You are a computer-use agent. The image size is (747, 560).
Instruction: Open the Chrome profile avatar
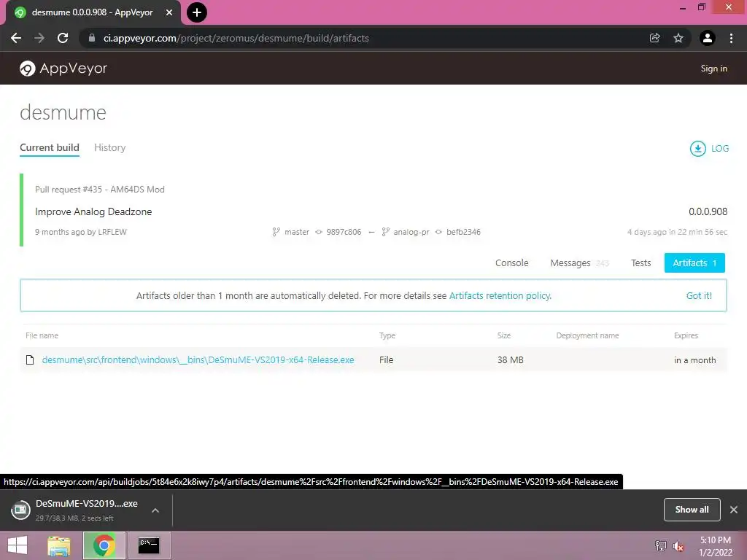pos(708,38)
